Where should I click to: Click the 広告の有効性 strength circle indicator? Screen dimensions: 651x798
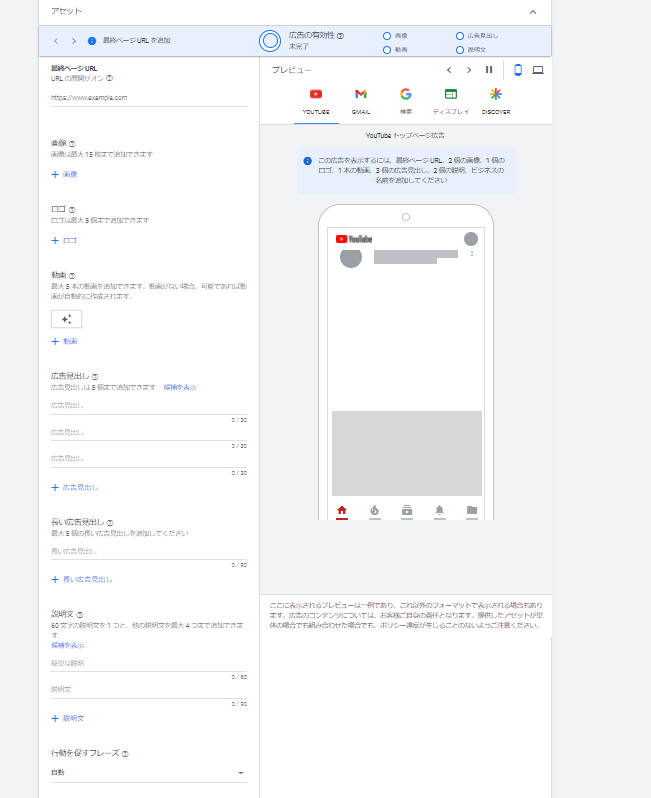click(270, 41)
